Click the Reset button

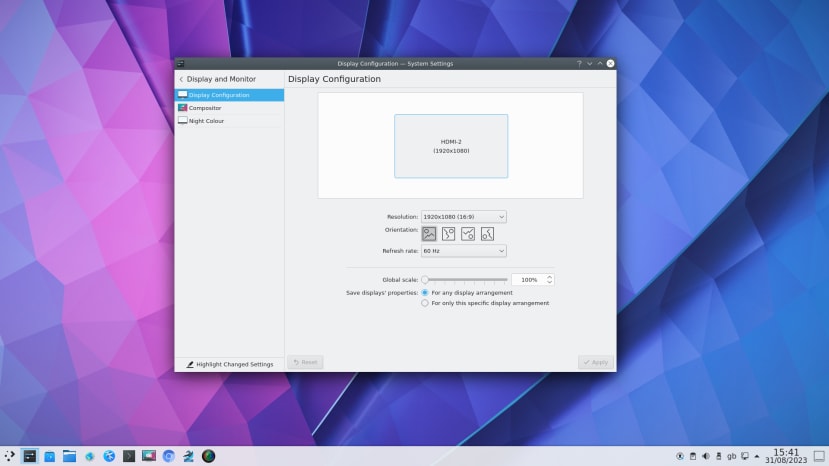[306, 362]
